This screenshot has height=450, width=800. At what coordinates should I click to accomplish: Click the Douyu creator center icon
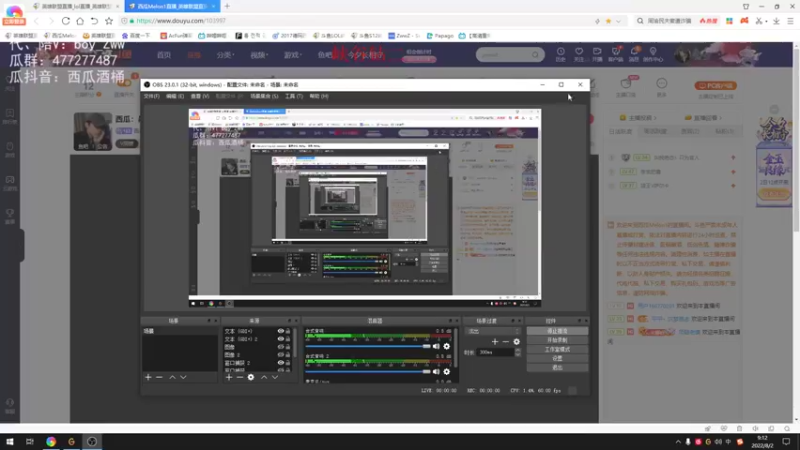tap(653, 54)
